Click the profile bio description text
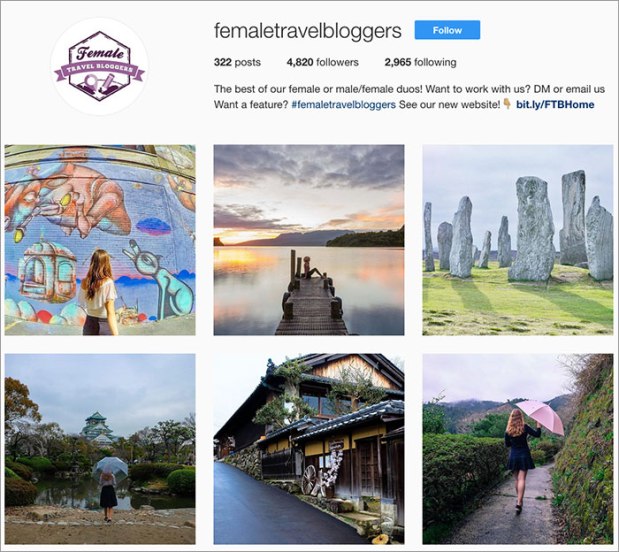619x552 pixels. click(409, 97)
